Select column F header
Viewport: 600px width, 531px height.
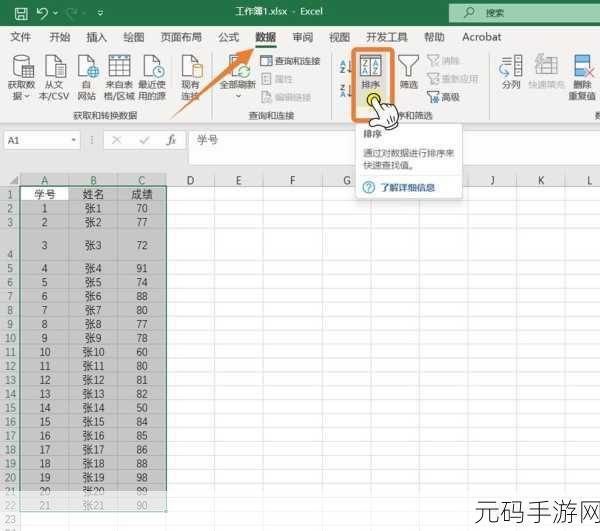(292, 180)
